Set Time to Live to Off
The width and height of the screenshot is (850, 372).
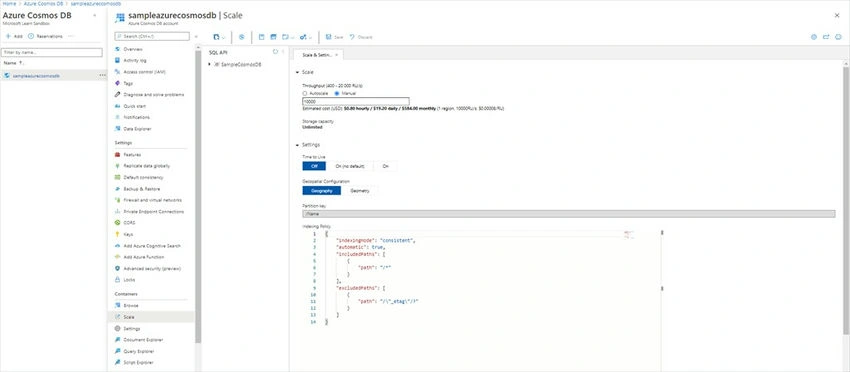(x=314, y=166)
